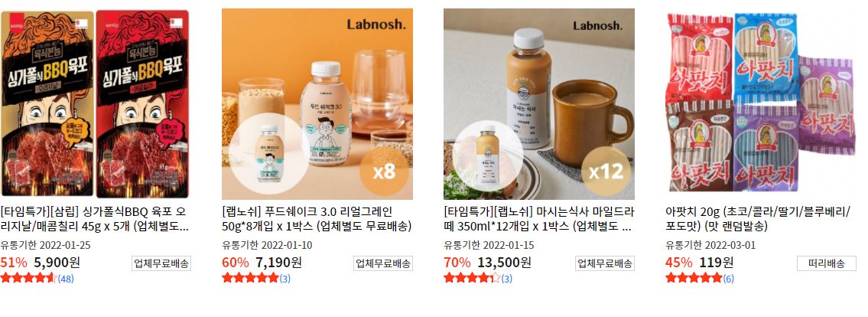
Task: Click the 아팟치 20g product title
Action: [758, 220]
